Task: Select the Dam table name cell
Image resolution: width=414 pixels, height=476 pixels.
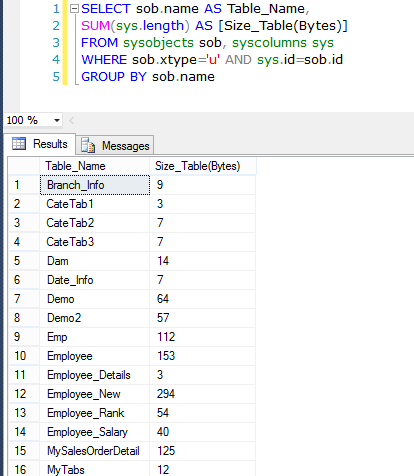Action: pos(95,261)
